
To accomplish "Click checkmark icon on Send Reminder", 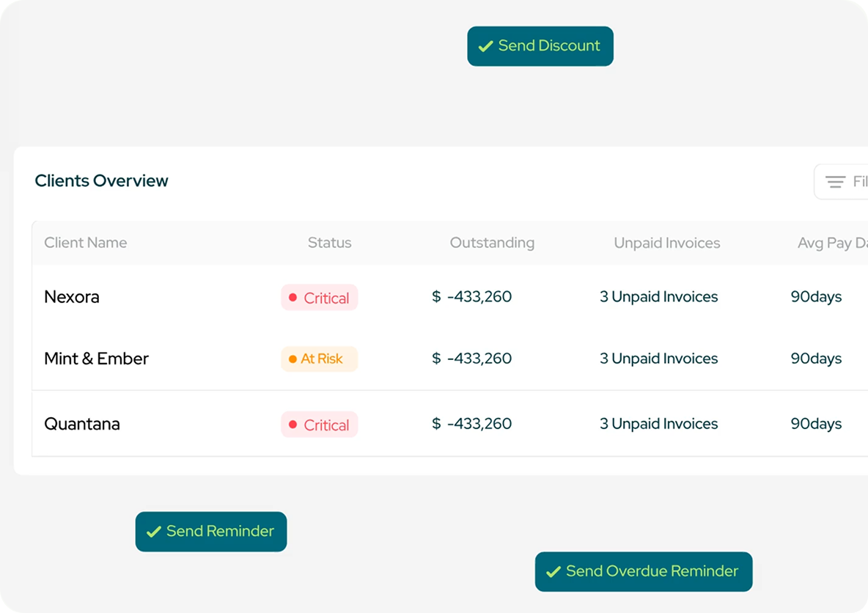I will click(154, 532).
